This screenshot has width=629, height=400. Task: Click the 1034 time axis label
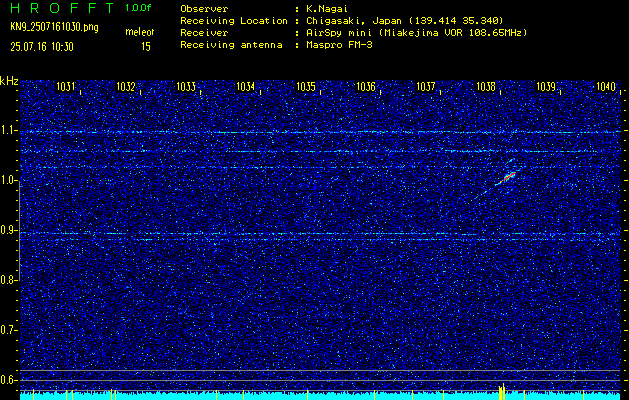[246, 86]
